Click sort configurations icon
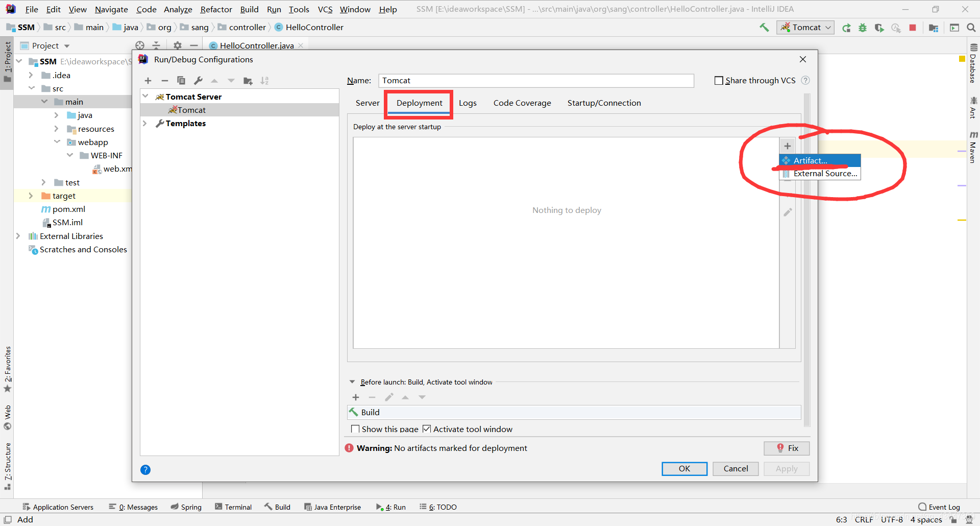 (264, 81)
